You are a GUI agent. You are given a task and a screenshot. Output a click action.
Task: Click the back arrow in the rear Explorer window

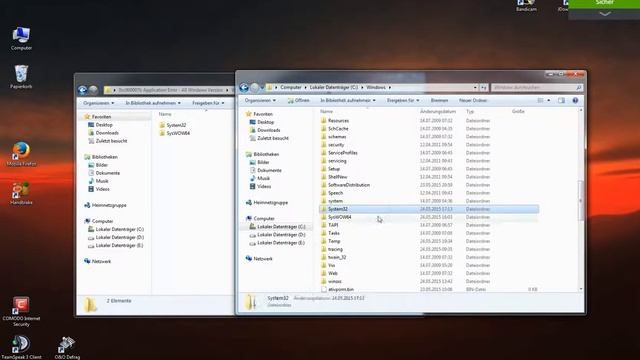[82, 90]
